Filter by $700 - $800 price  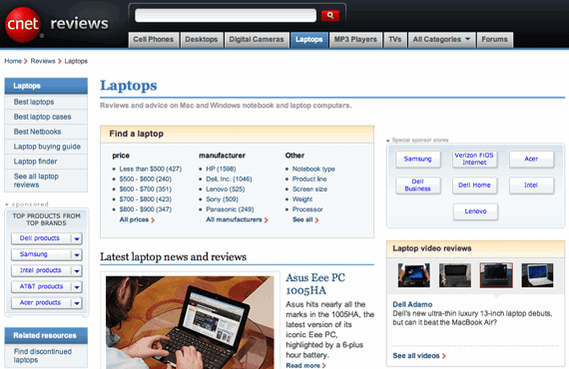coord(146,200)
